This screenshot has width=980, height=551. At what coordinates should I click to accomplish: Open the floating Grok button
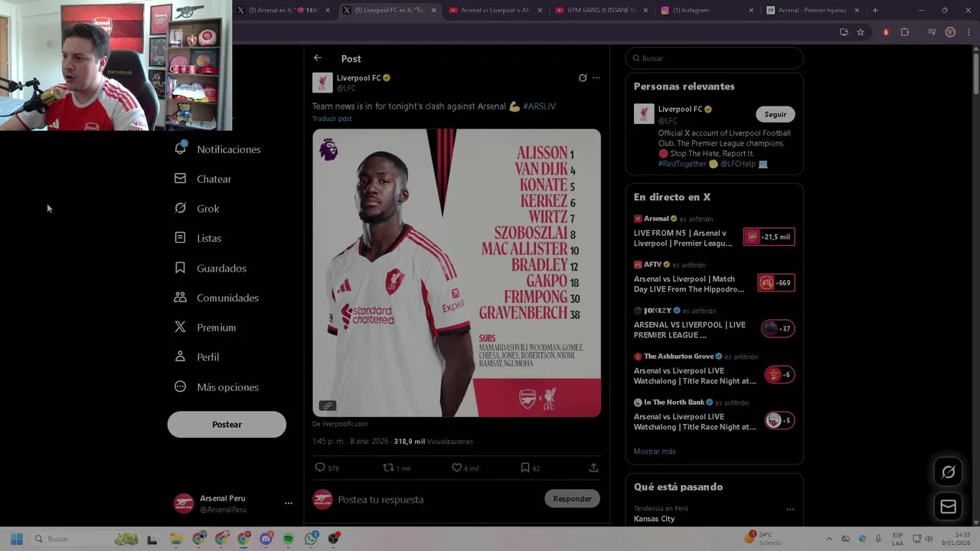click(948, 472)
